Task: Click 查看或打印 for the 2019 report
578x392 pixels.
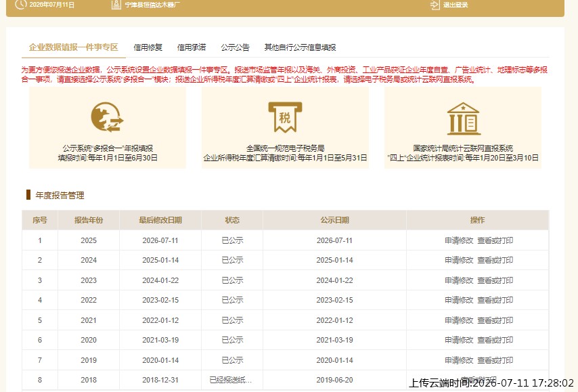Action: point(495,360)
